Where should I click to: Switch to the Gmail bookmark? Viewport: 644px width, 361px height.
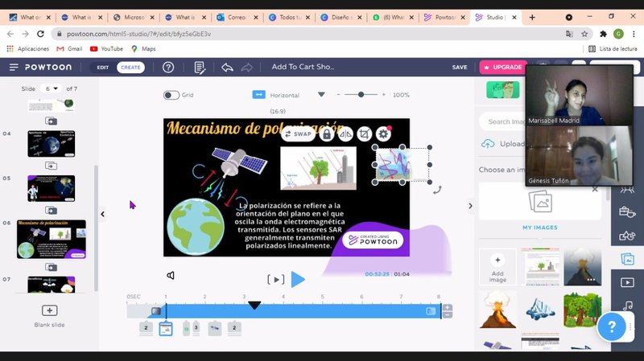pos(68,48)
